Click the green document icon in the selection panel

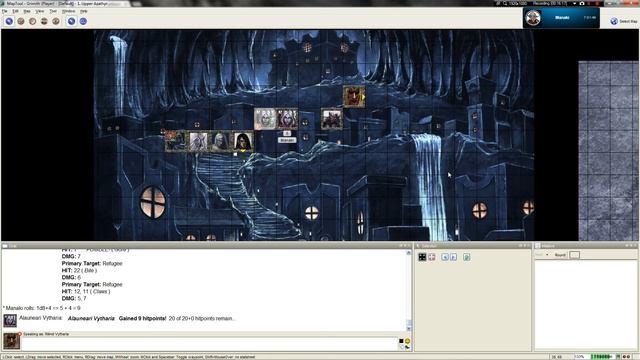pos(467,257)
